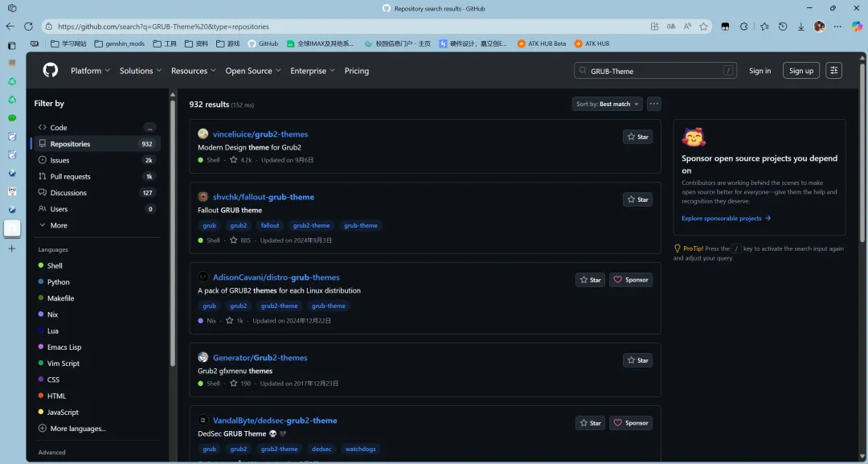Click the Sign up button
This screenshot has width=868, height=464.
click(x=801, y=70)
